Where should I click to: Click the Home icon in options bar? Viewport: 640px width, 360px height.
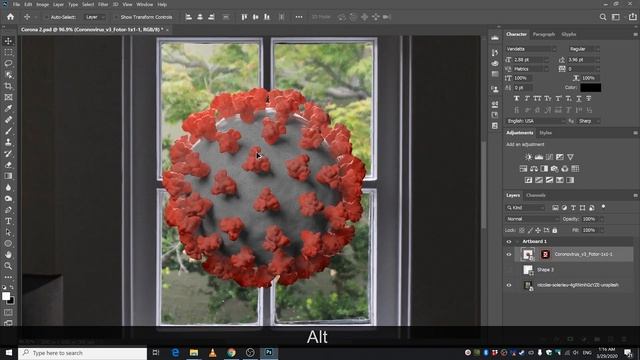click(11, 17)
